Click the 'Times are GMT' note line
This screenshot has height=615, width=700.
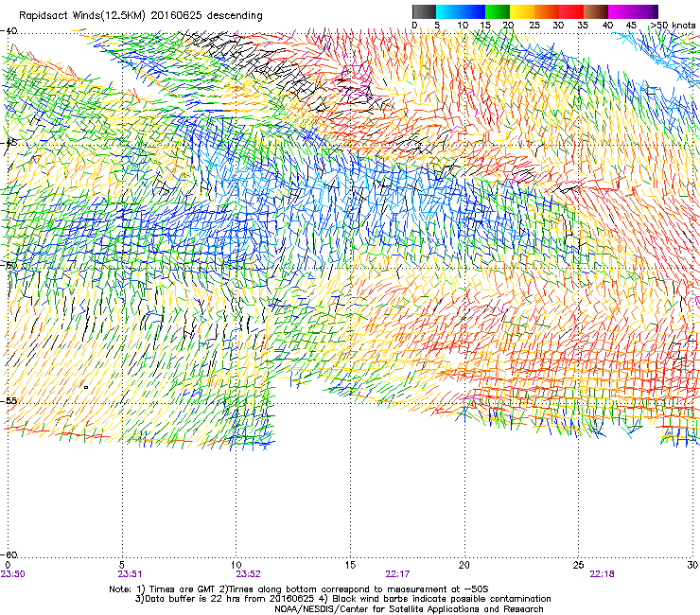pos(299,589)
